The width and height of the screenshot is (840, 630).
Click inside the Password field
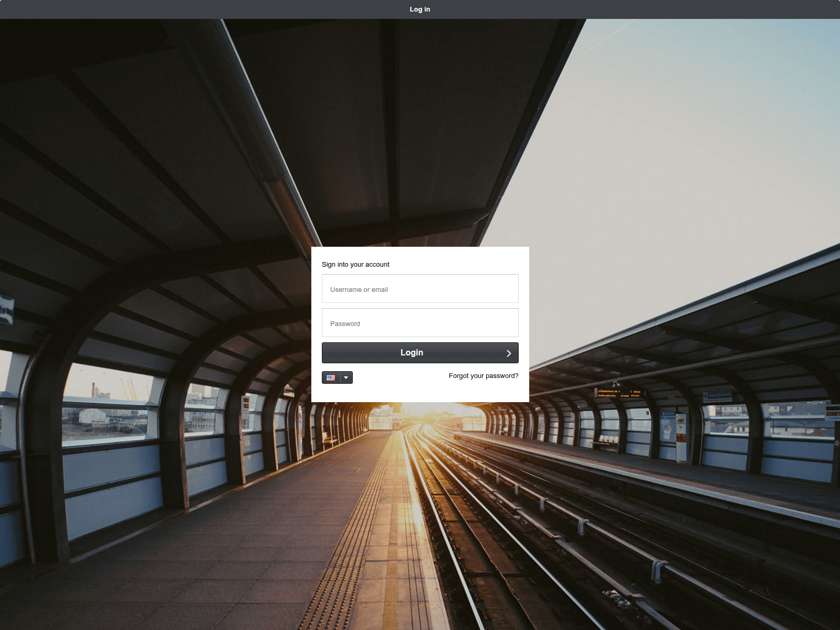pos(419,322)
